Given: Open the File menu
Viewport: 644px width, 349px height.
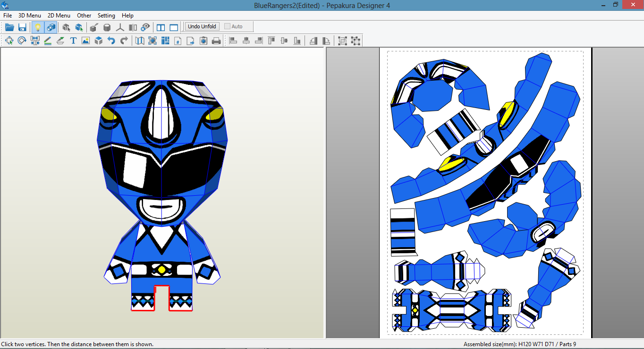Looking at the screenshot, I should tap(8, 15).
